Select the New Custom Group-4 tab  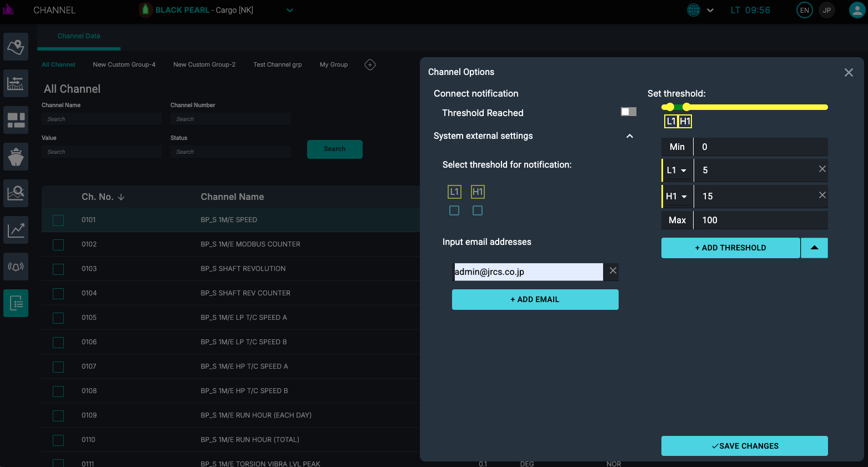[124, 65]
